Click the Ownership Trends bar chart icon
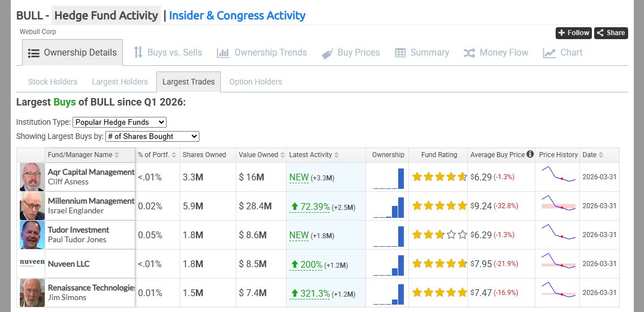Viewport: 644px width, 312px height. coord(223,53)
